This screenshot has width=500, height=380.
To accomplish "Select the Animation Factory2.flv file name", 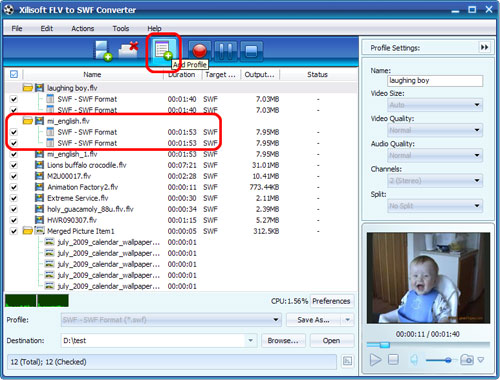I will [x=83, y=187].
